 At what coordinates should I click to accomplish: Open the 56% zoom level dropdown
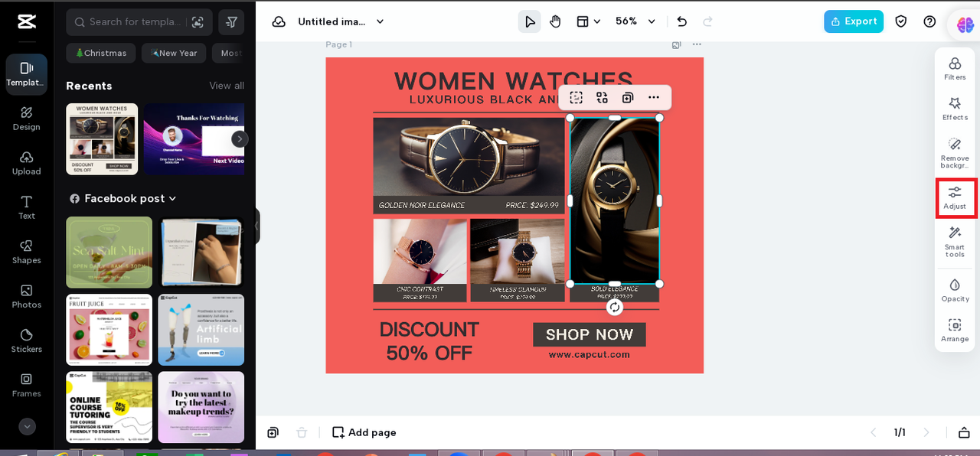point(636,21)
